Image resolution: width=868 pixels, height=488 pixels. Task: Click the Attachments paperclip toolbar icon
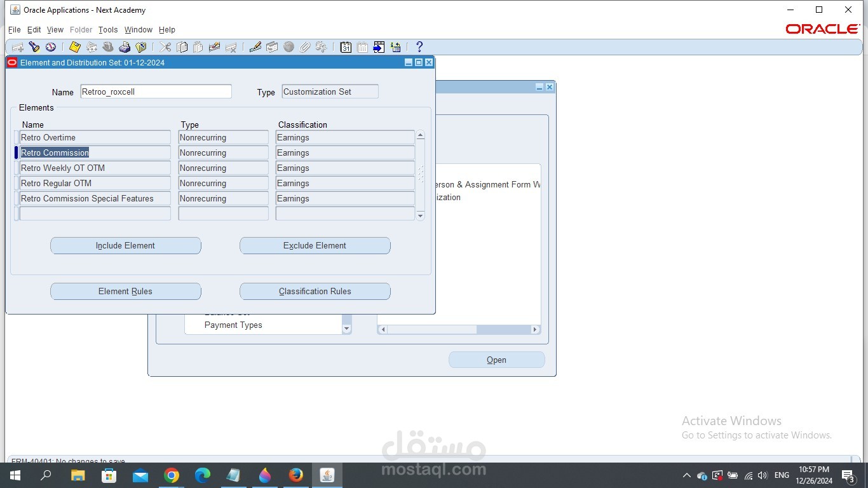tap(305, 47)
